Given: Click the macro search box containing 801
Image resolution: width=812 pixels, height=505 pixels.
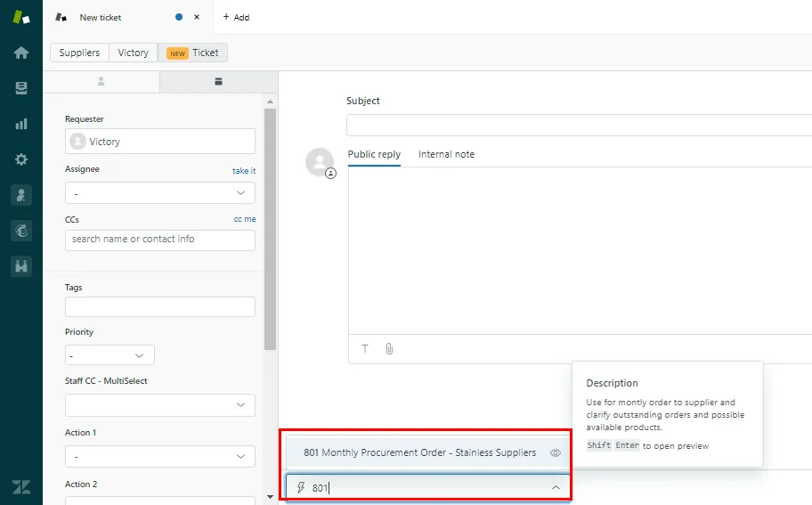Looking at the screenshot, I should pyautogui.click(x=427, y=487).
